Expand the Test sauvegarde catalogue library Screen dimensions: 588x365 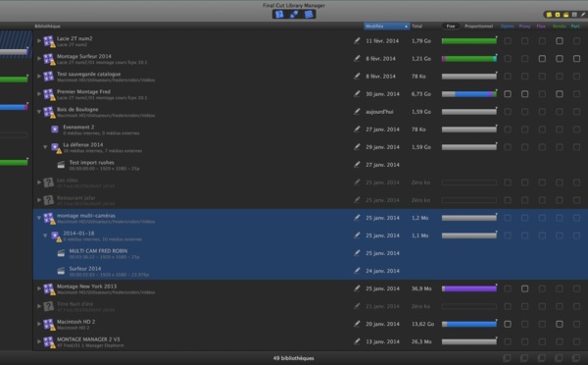[39, 76]
